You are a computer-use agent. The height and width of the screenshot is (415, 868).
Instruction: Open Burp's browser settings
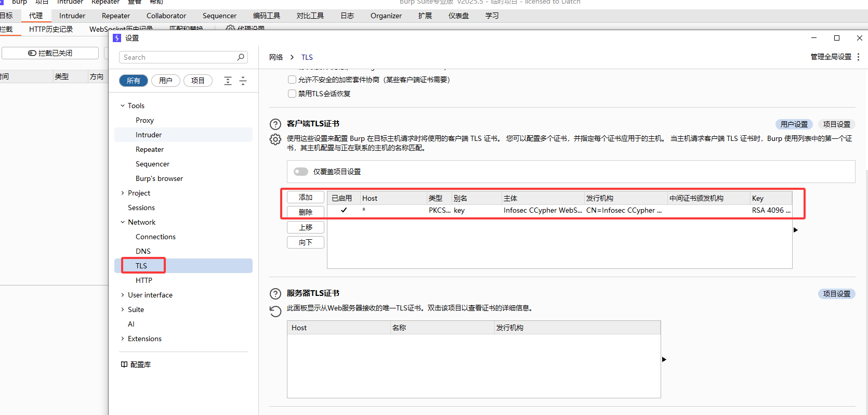coord(159,178)
